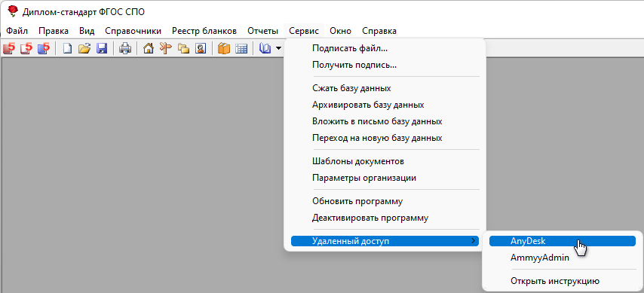Open the Реестр бланков menu

(x=204, y=31)
